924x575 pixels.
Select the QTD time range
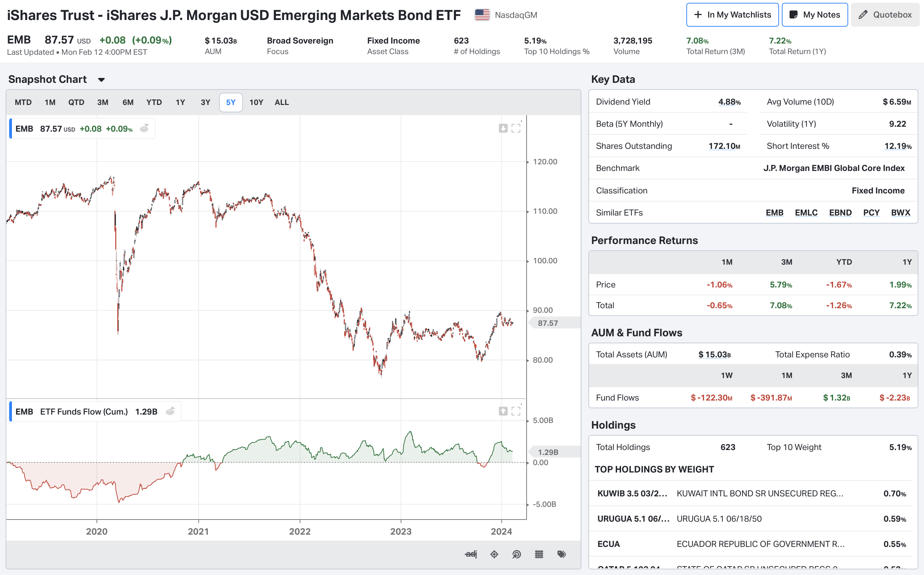click(76, 102)
